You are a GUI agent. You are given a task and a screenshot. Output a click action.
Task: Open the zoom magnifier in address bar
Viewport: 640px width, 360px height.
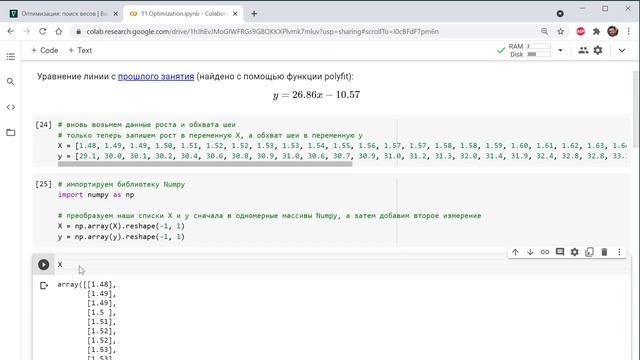544,31
